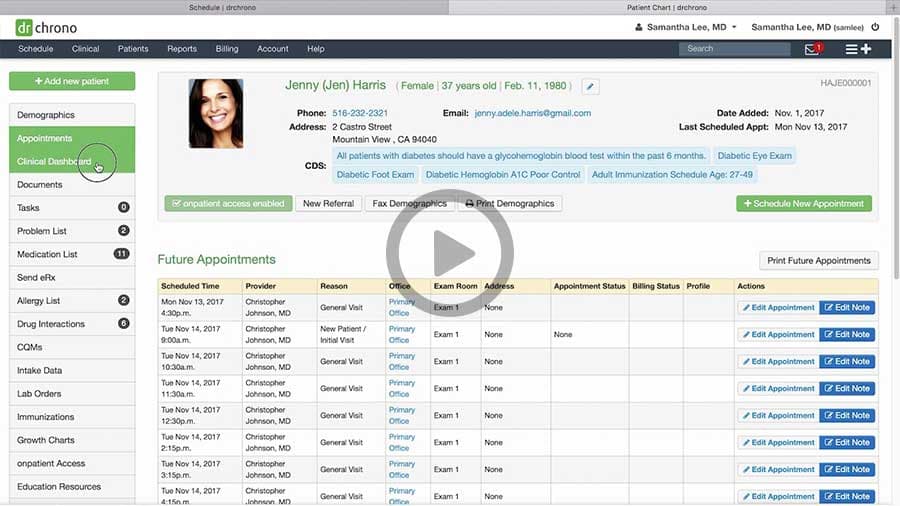Click the power logout icon
This screenshot has width=900, height=506.
(x=875, y=27)
